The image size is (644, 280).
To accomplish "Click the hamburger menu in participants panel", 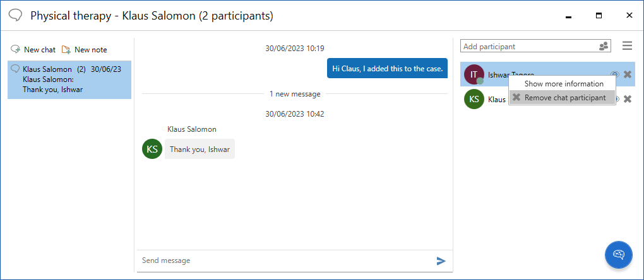I will 627,46.
